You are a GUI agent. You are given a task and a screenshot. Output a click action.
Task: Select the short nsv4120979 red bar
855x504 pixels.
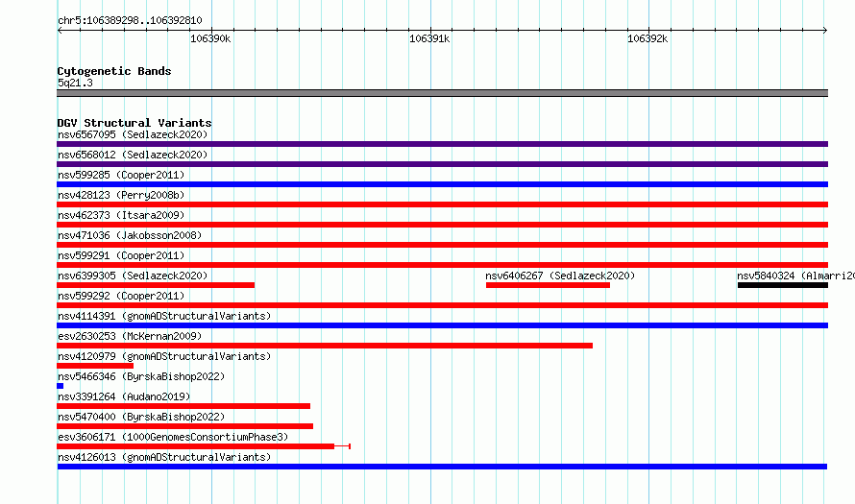[x=95, y=366]
